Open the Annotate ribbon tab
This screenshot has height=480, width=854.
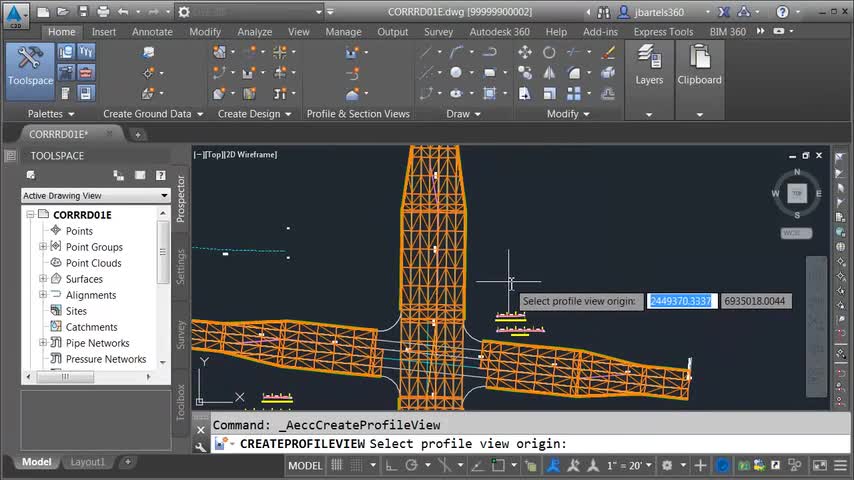tap(152, 32)
